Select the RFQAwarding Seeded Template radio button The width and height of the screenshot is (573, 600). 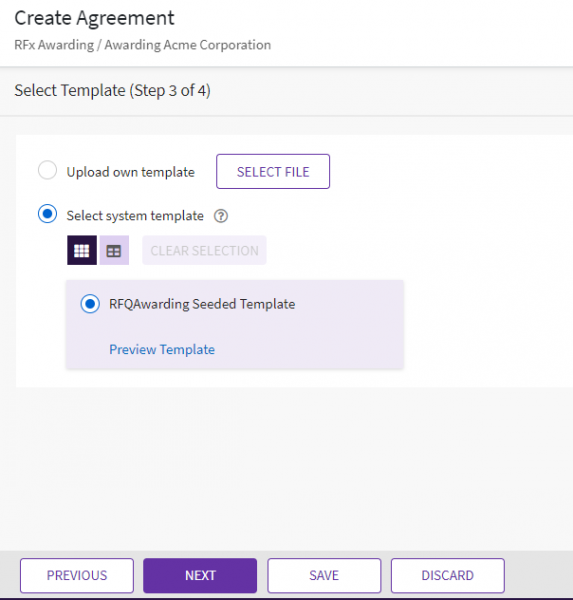(90, 304)
